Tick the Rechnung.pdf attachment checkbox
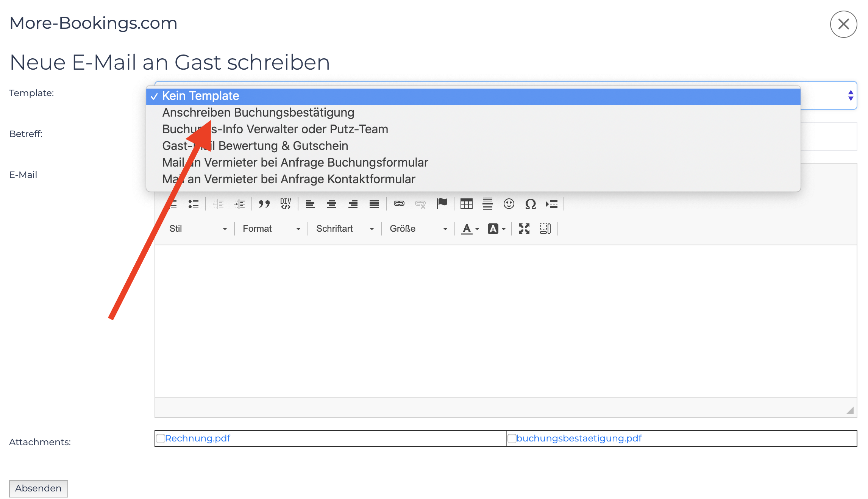 point(161,438)
